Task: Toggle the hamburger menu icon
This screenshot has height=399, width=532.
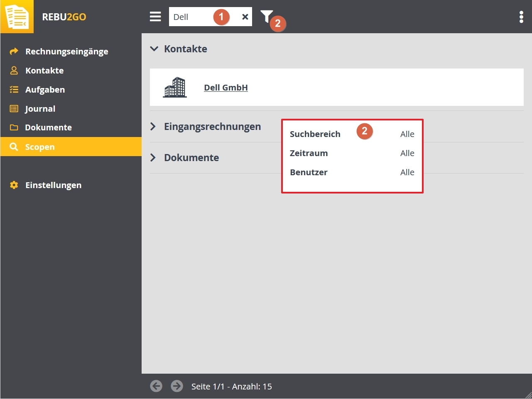Action: [x=155, y=17]
